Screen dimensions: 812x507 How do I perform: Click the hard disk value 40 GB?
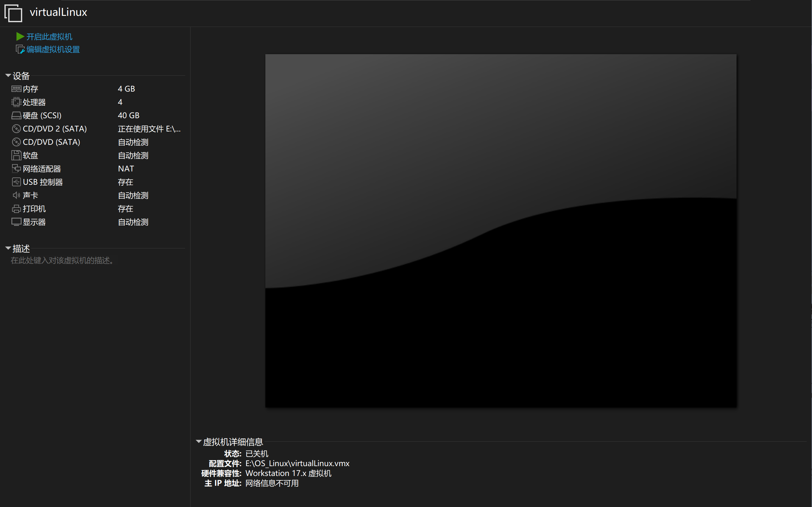[x=128, y=115]
